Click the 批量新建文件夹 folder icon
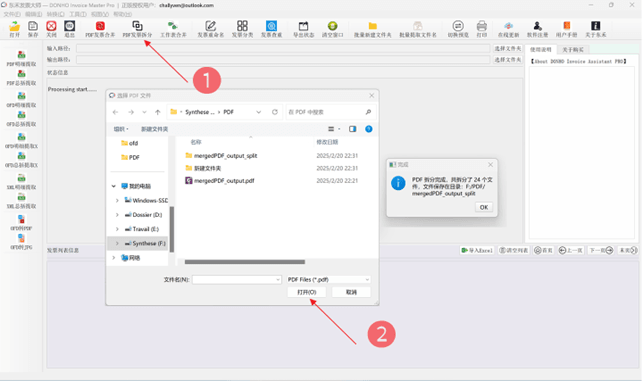Screen dimensions: 643x381 coord(372,26)
